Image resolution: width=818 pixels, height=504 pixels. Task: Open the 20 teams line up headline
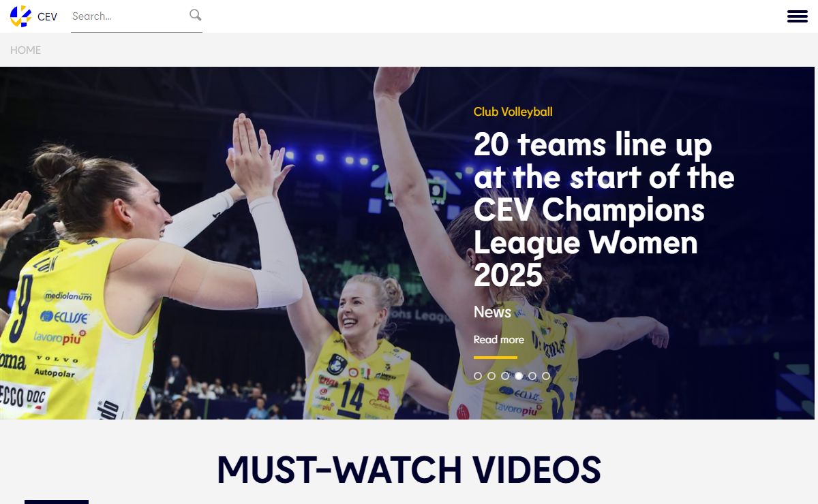(603, 210)
